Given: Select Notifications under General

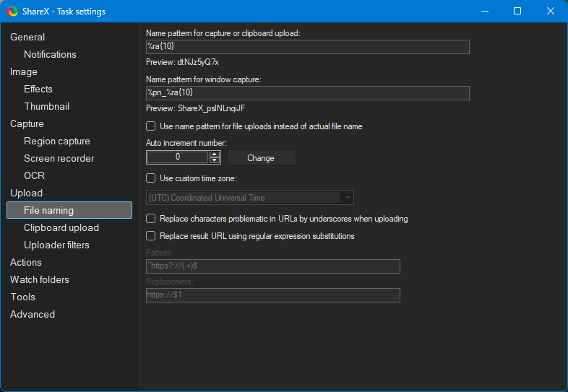Looking at the screenshot, I should click(x=50, y=54).
